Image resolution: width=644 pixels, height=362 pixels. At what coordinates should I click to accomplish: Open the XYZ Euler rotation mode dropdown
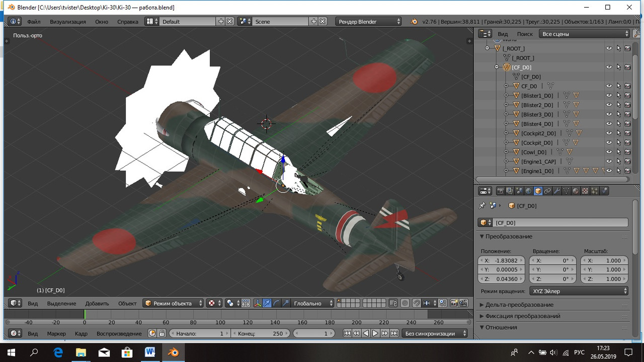coord(579,291)
